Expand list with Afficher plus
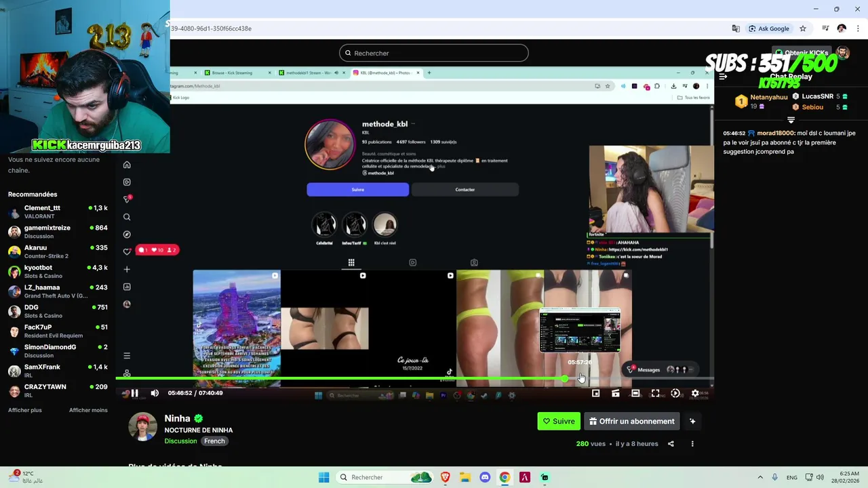The height and width of the screenshot is (488, 868). tap(25, 410)
